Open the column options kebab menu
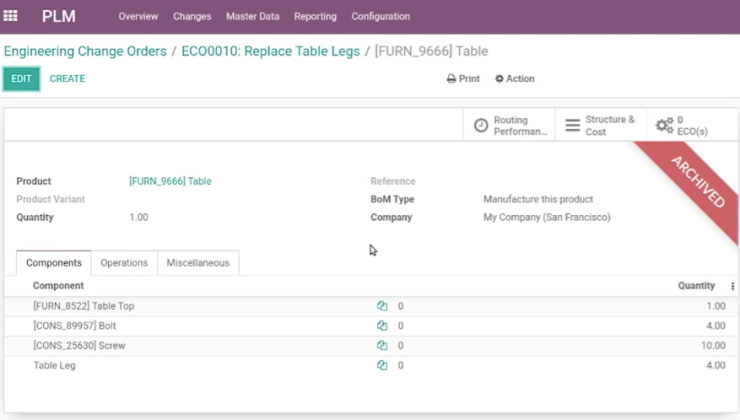 [732, 286]
